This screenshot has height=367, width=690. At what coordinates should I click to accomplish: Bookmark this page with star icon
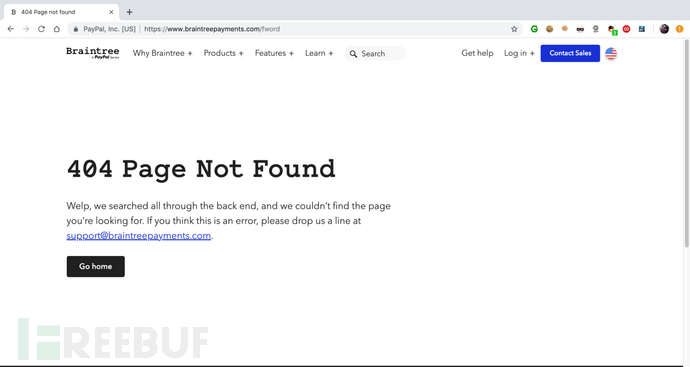tap(514, 29)
